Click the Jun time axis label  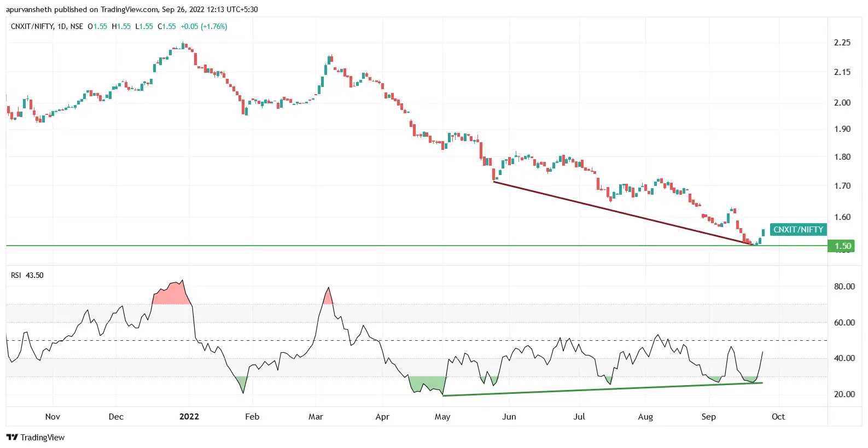pos(509,417)
